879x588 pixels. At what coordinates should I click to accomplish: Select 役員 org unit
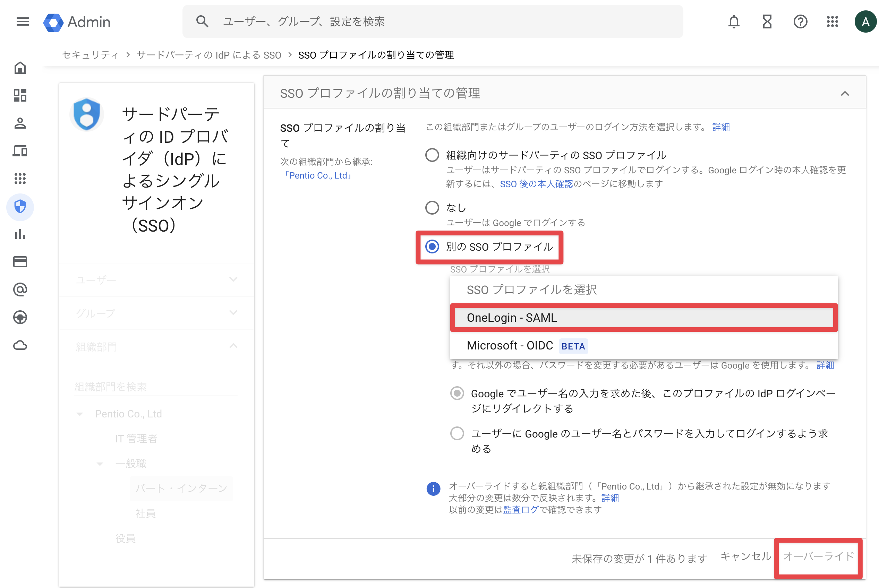click(125, 538)
